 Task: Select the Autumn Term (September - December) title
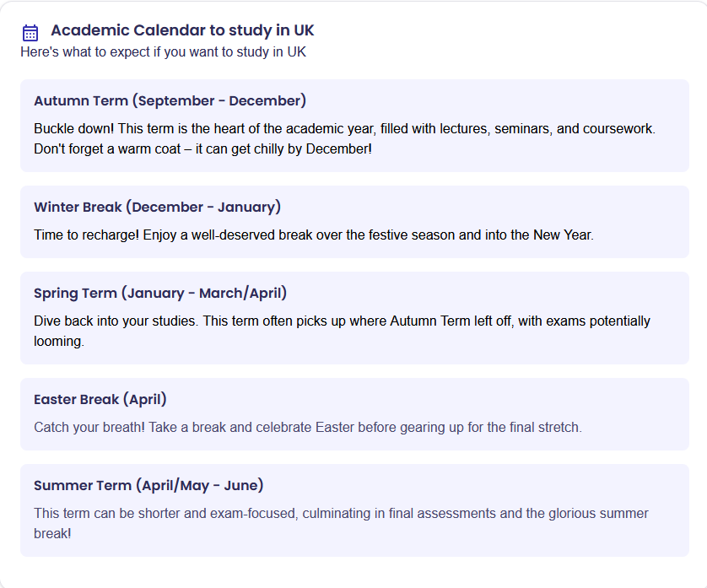[x=170, y=100]
